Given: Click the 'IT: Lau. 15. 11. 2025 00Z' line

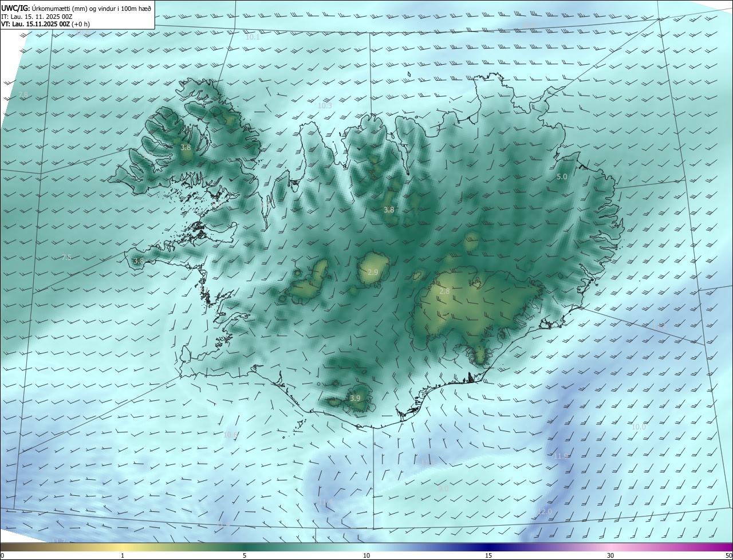Looking at the screenshot, I should (37, 17).
